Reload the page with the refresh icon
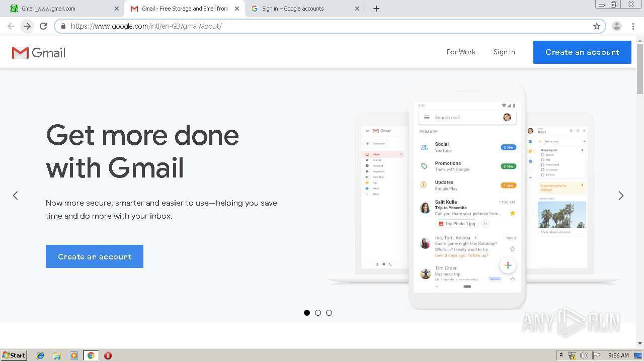Viewport: 644px width, 362px height. coord(43,26)
